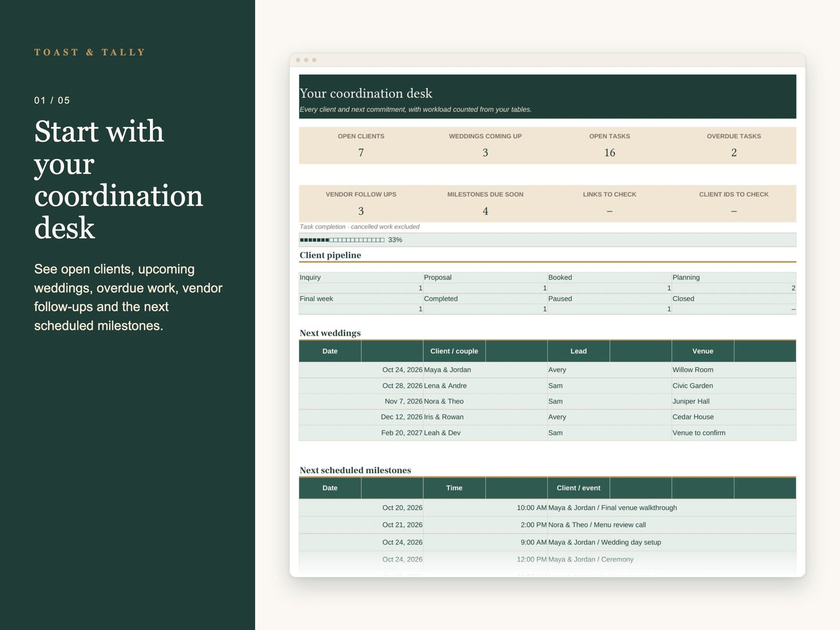Select the Final venue walkthrough milestone
This screenshot has height=630, width=840.
coord(547,508)
